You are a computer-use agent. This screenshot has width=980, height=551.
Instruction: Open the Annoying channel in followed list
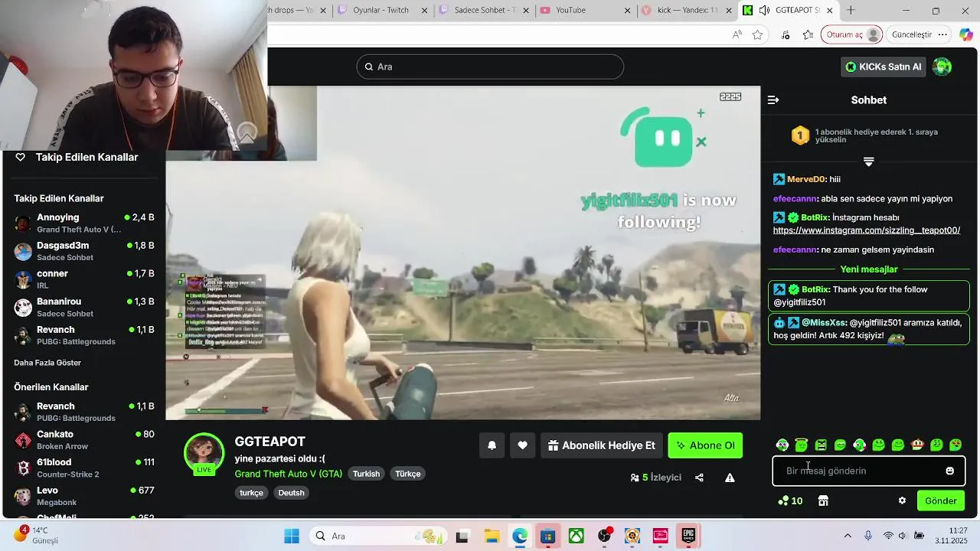[x=84, y=223]
